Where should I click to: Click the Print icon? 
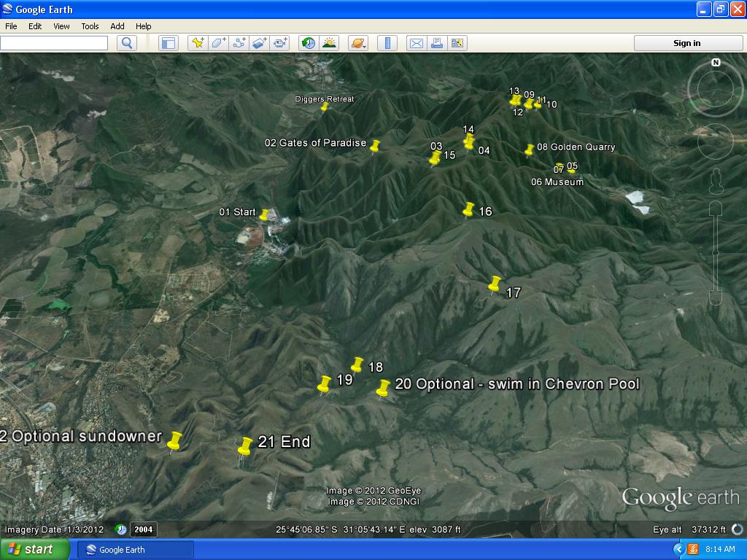(437, 43)
